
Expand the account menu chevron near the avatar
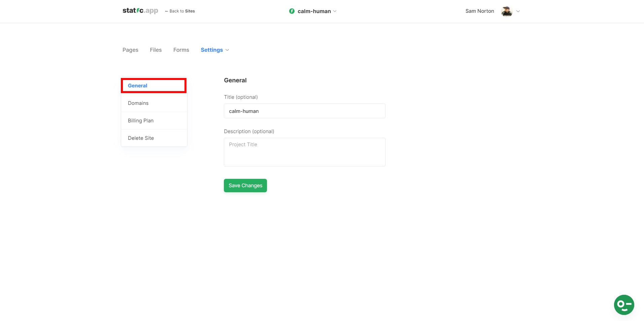(518, 11)
